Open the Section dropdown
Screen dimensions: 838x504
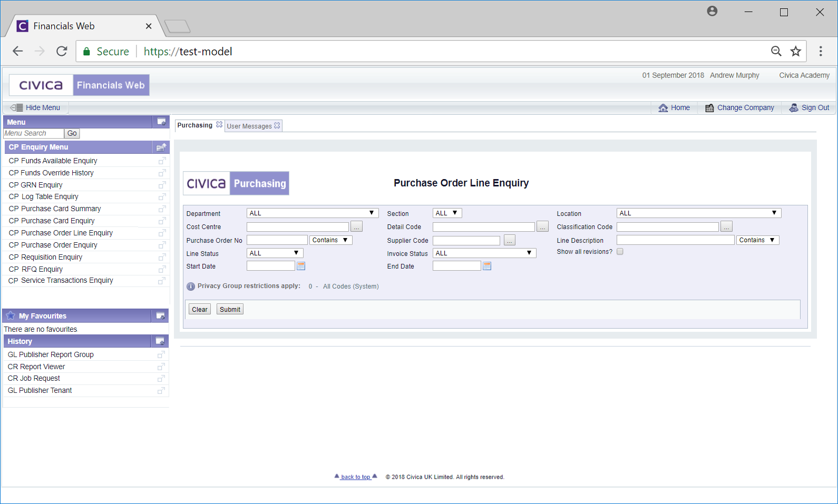point(447,213)
